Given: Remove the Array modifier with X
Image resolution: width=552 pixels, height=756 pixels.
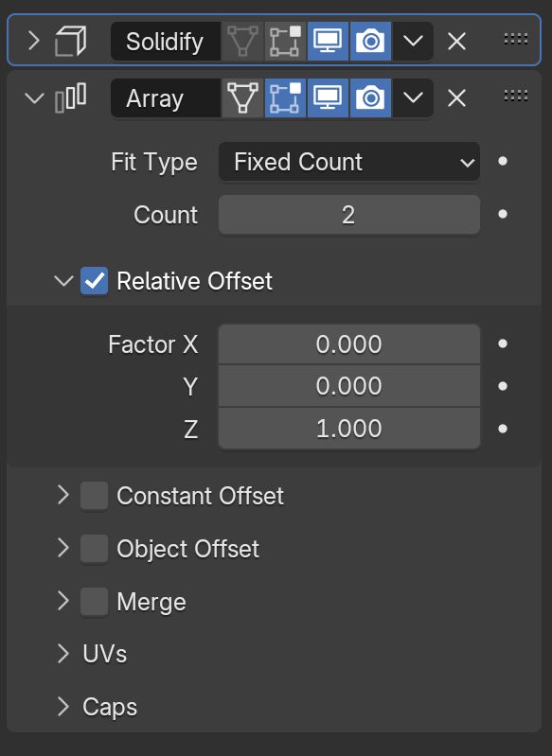Looking at the screenshot, I should pos(456,98).
